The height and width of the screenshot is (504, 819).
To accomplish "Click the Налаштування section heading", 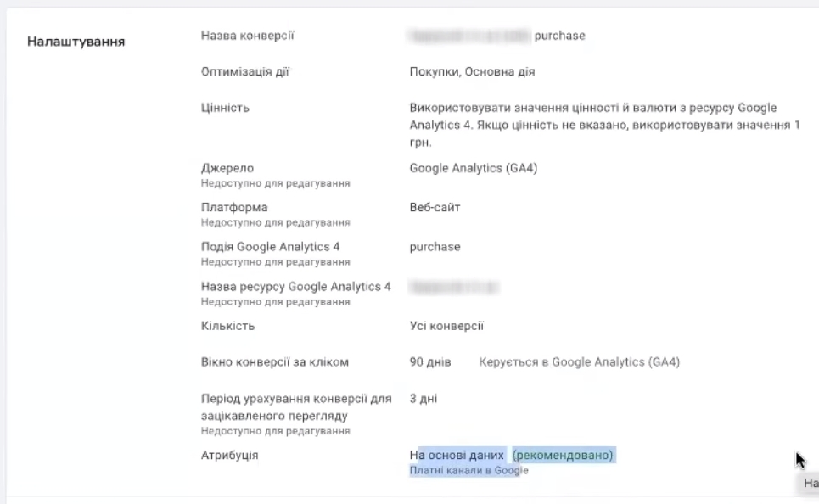I will tap(76, 42).
